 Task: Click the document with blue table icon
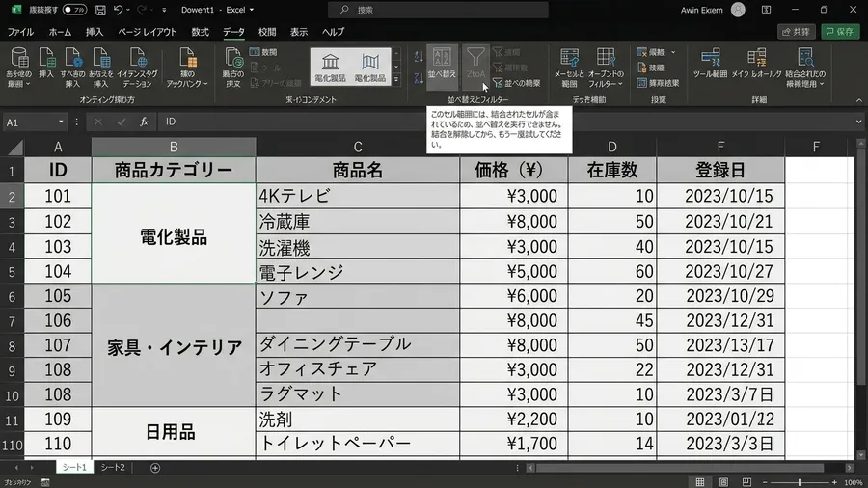[100, 58]
